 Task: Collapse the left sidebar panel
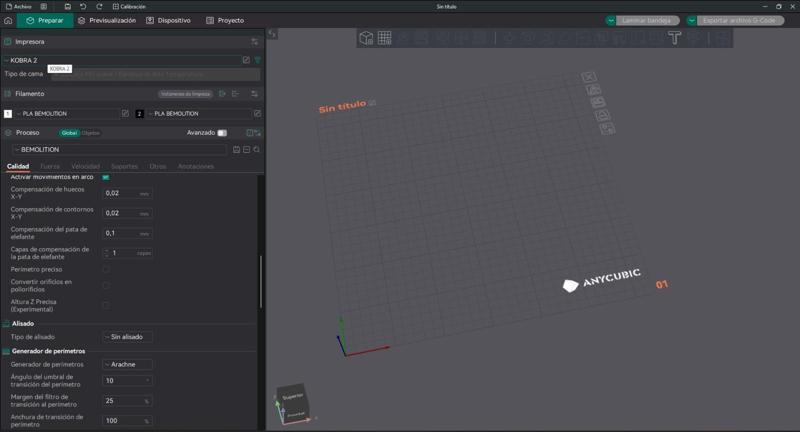(x=272, y=34)
